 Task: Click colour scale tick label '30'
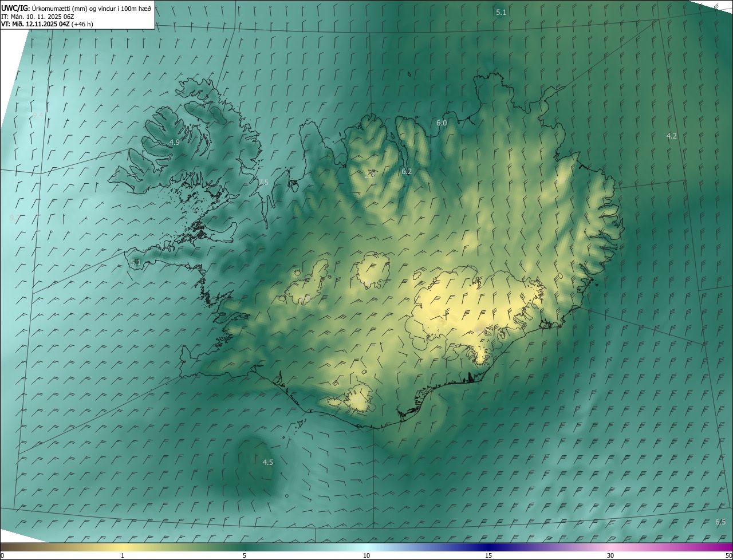610,555
